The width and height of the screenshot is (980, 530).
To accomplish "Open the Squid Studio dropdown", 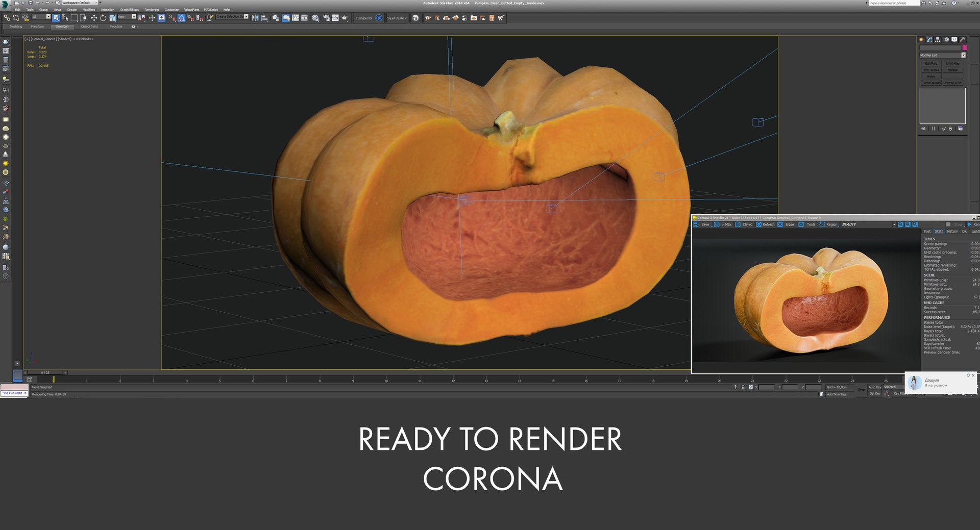I will pyautogui.click(x=397, y=18).
